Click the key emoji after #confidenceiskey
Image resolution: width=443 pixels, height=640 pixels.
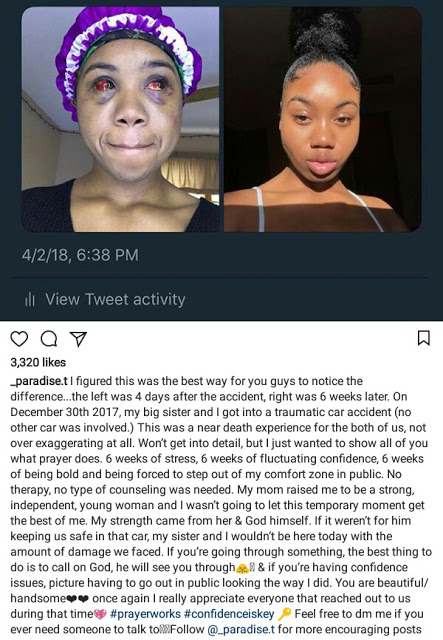(x=284, y=613)
